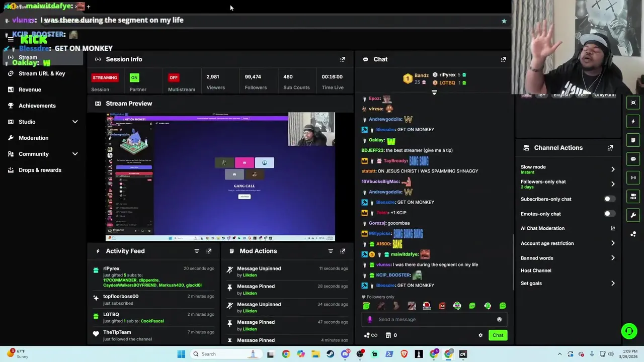Screen dimensions: 644x362
Task: Select the first green quick emote in chat
Action: point(366,306)
